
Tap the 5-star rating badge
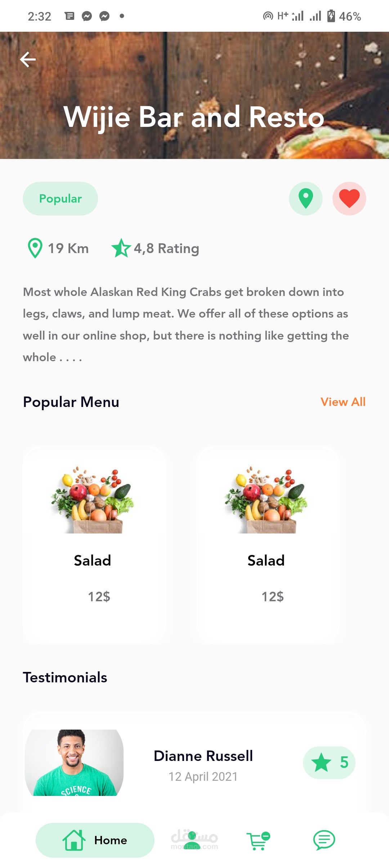click(329, 762)
